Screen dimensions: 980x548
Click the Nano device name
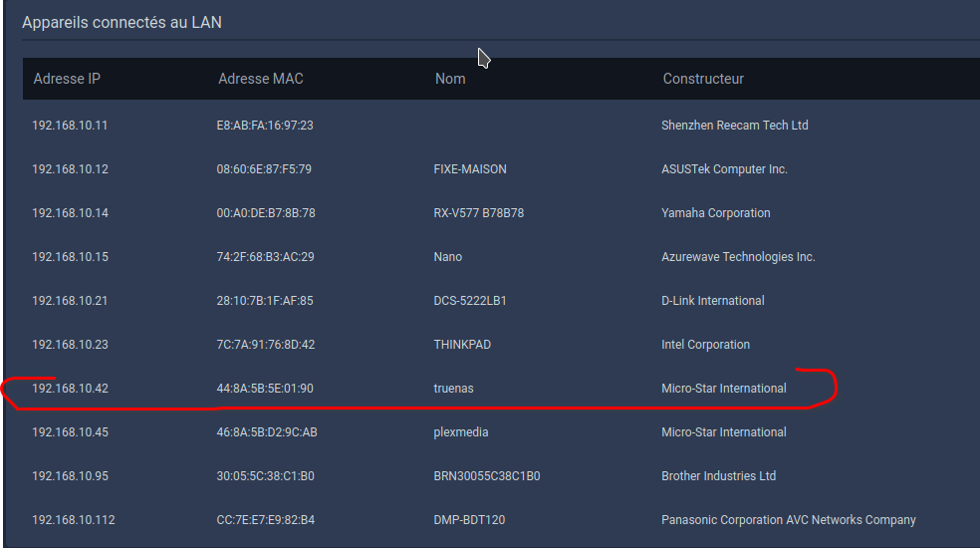click(x=447, y=256)
